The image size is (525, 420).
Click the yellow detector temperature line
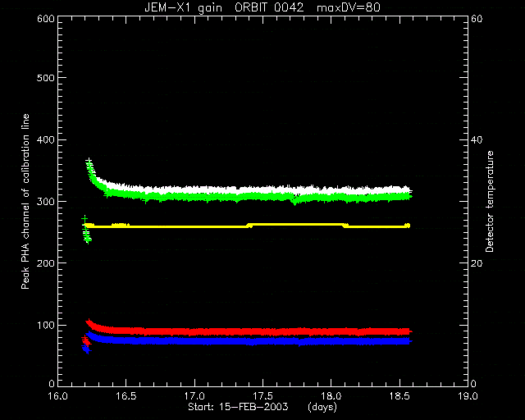point(248,226)
